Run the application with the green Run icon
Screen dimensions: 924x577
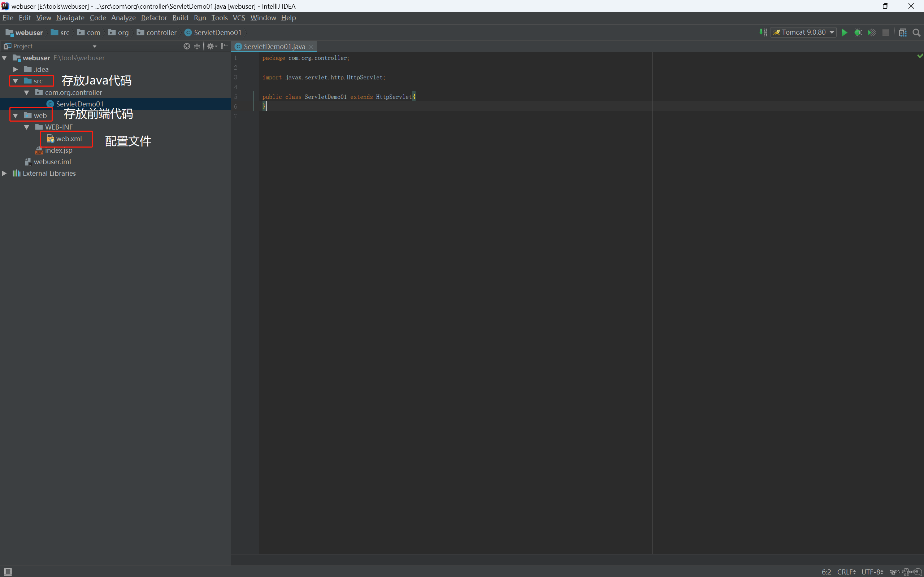pos(845,32)
